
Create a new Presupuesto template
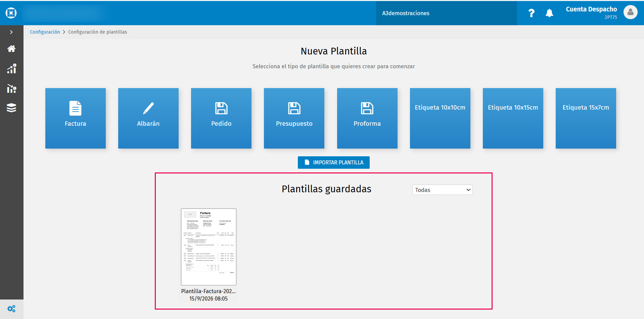click(x=294, y=118)
